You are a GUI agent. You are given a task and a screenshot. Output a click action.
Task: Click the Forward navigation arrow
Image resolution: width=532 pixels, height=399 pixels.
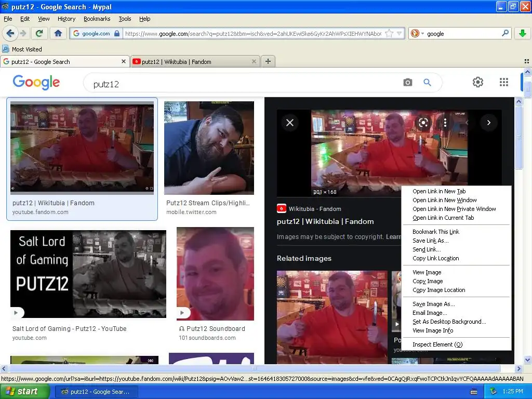23,33
